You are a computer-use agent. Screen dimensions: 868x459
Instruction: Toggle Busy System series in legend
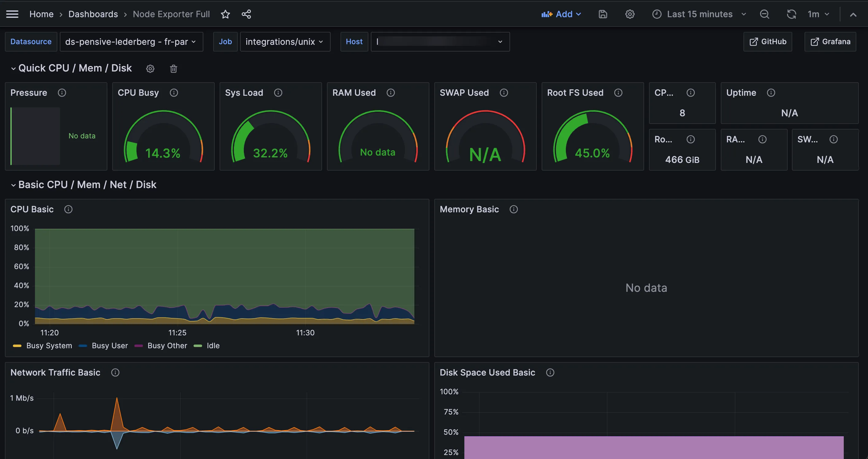49,346
